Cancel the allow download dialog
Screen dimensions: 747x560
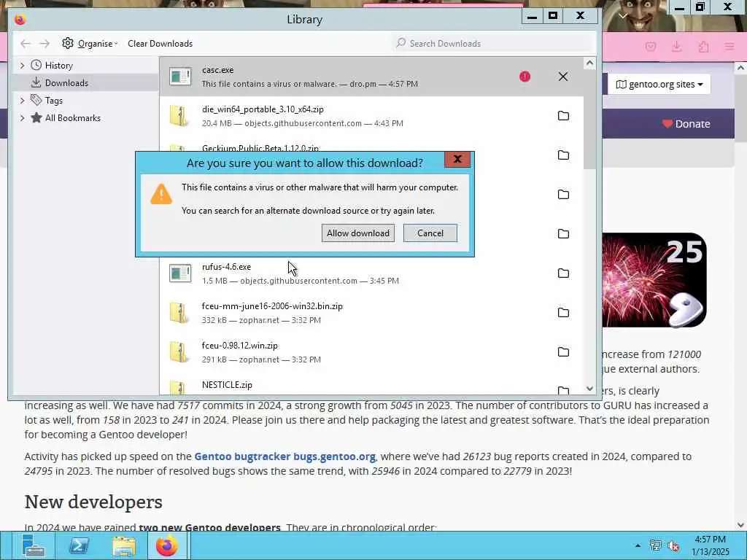[x=430, y=233]
